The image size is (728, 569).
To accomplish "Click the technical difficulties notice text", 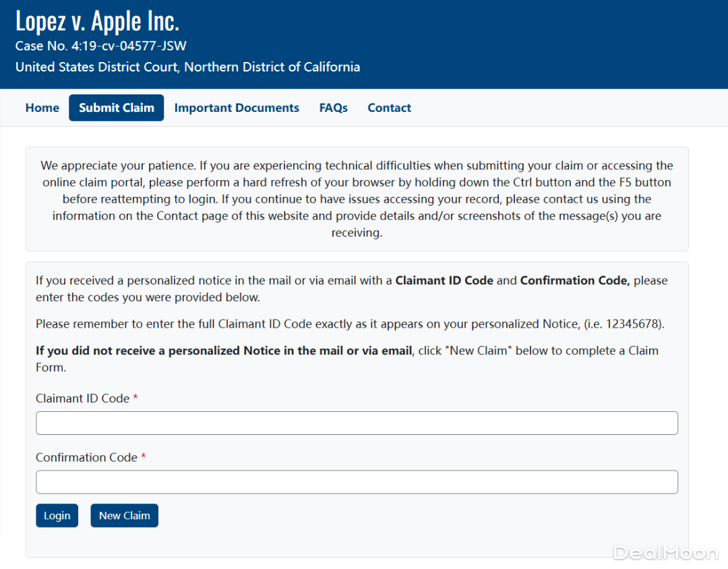I will (357, 199).
